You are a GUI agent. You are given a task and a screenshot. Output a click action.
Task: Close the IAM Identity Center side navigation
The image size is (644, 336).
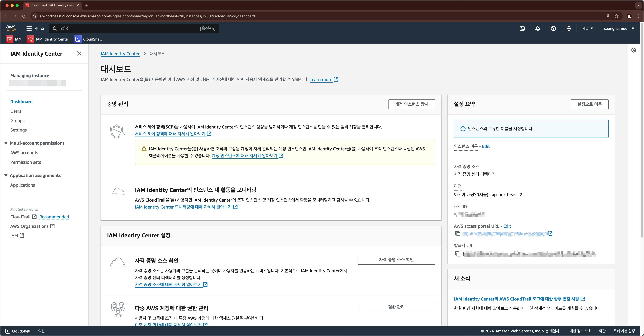[x=79, y=53]
